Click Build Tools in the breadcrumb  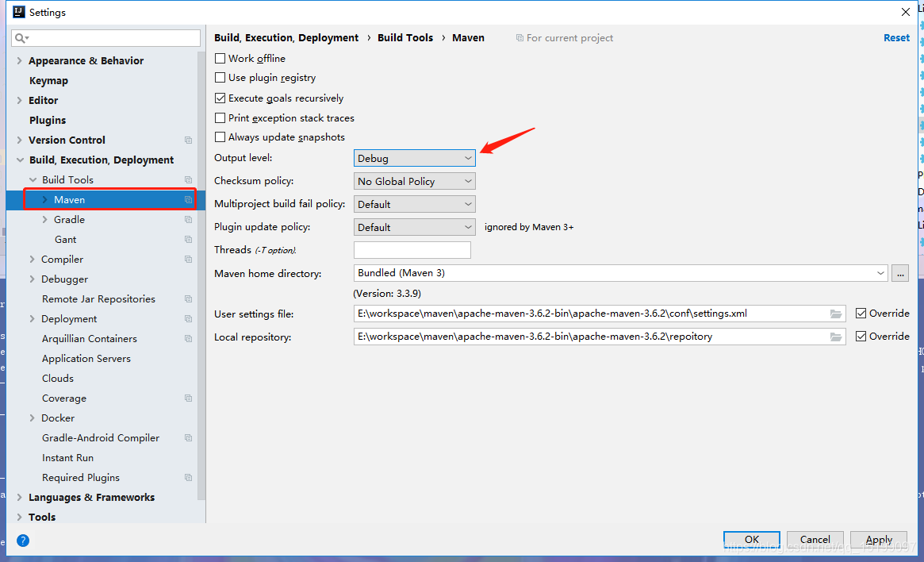click(x=405, y=38)
